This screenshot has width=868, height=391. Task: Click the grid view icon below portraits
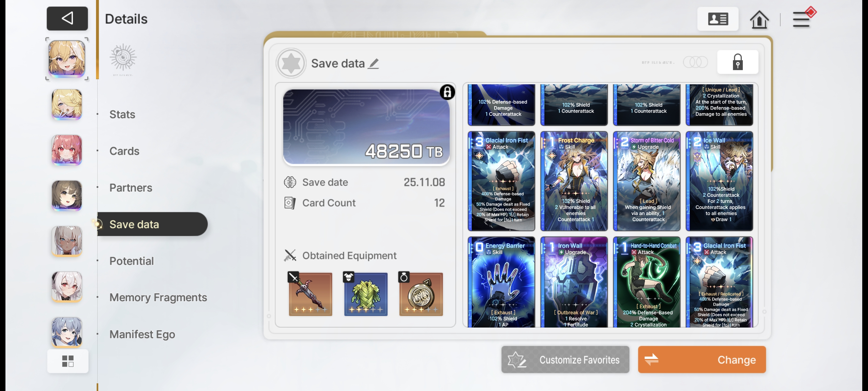68,361
